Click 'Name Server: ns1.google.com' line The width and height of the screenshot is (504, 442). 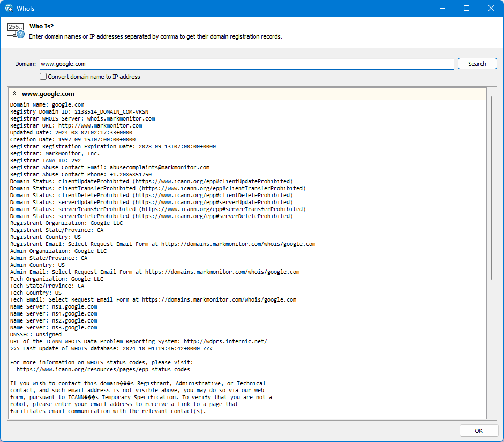coord(54,306)
